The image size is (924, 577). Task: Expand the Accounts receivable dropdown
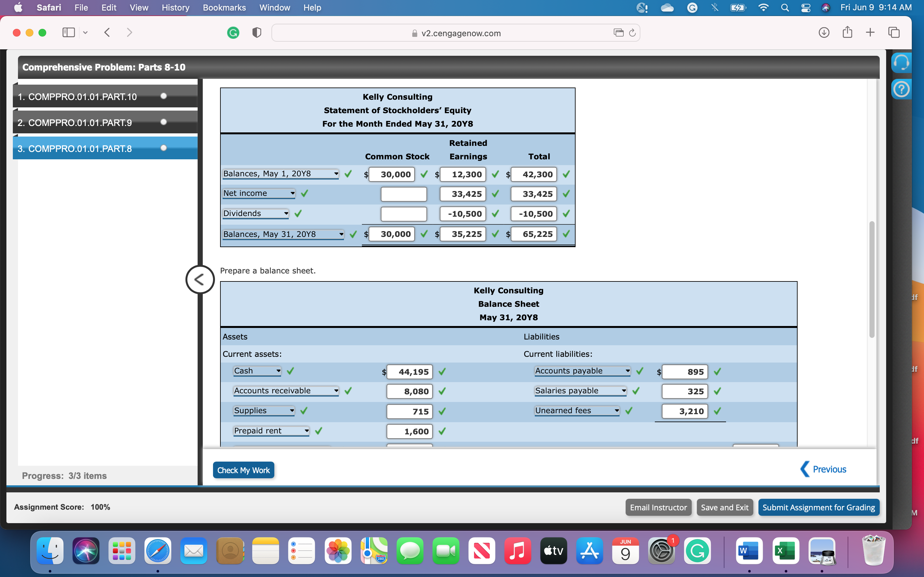(286, 391)
